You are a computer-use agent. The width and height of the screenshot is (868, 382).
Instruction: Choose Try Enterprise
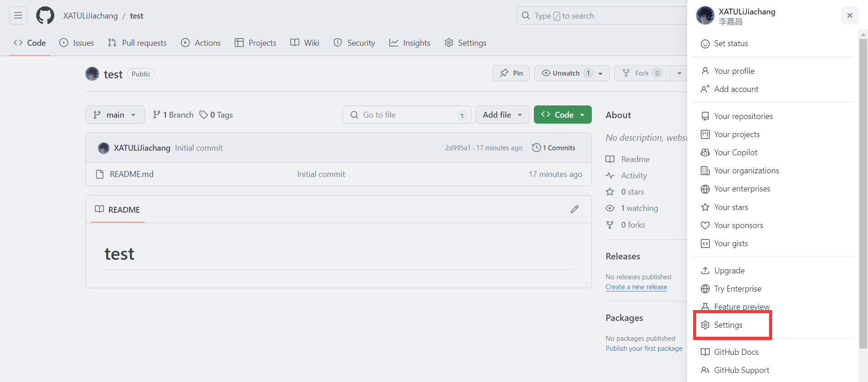click(x=773, y=289)
